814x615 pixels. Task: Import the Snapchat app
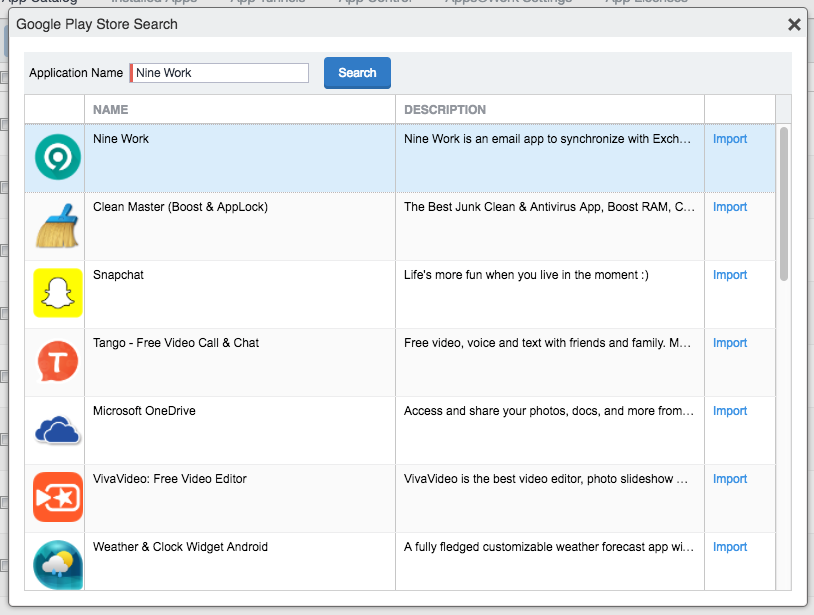pyautogui.click(x=729, y=274)
